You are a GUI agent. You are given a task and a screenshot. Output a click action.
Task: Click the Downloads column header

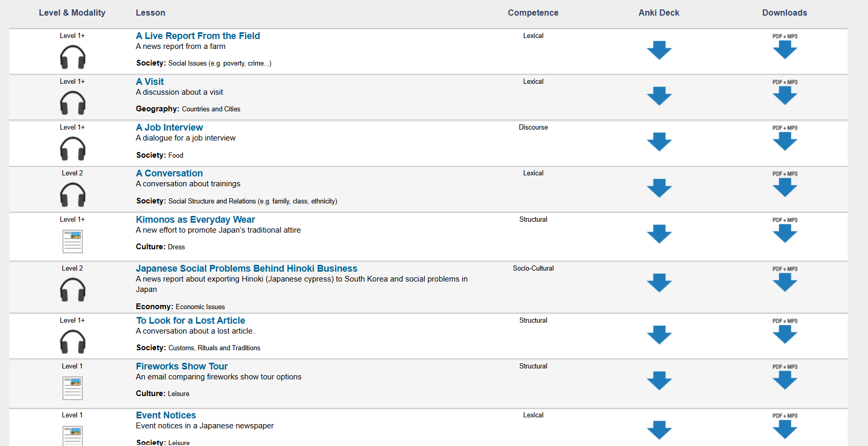pyautogui.click(x=785, y=12)
